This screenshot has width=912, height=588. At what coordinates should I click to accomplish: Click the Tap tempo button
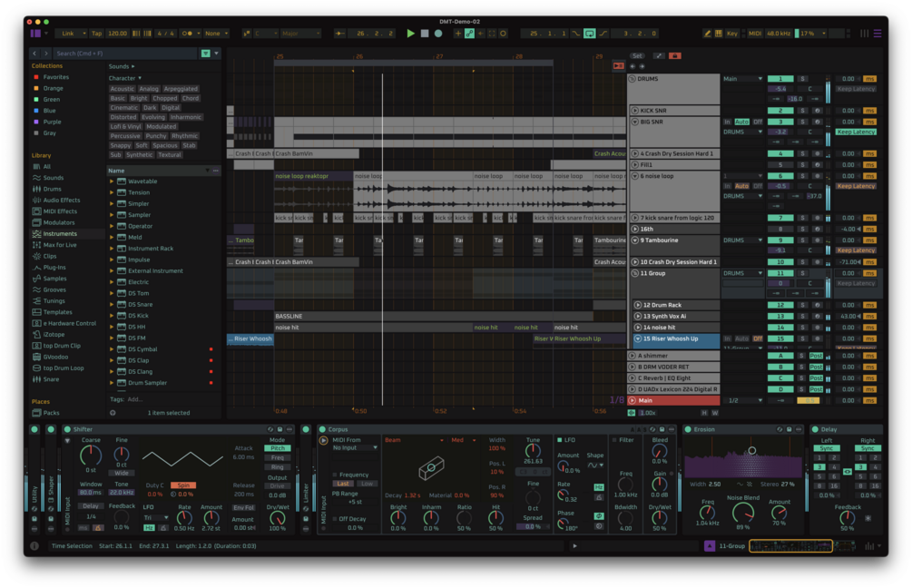pos(96,34)
